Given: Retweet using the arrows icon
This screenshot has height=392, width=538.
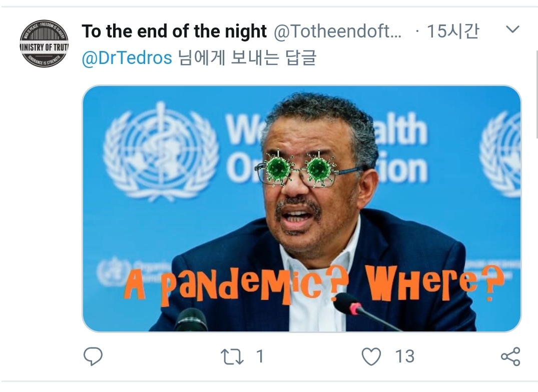Looking at the screenshot, I should tap(232, 356).
